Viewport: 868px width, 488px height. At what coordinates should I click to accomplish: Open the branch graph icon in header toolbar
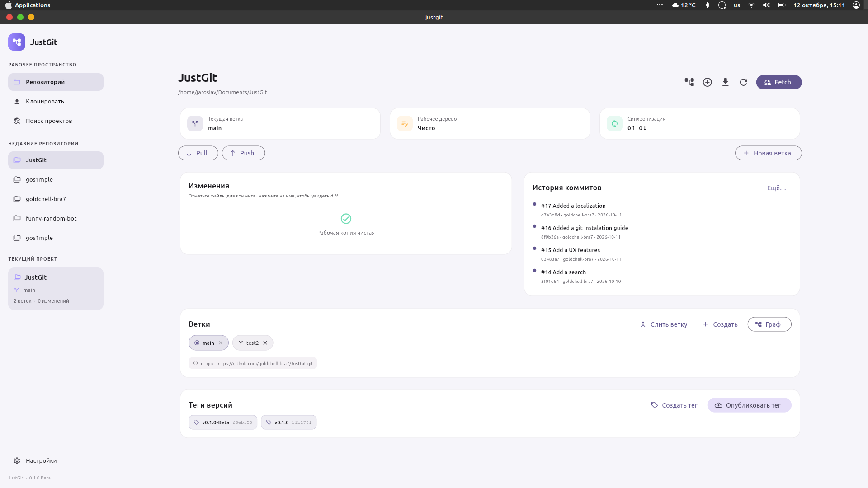coord(689,82)
